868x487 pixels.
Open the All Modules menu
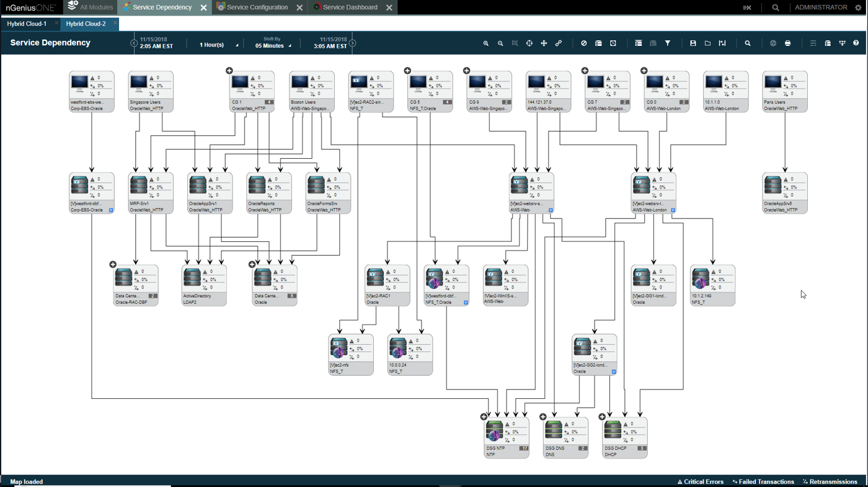click(x=91, y=7)
